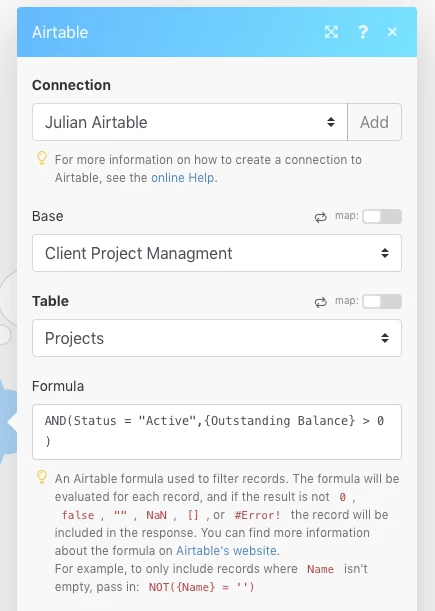The image size is (435, 611).
Task: Open the Table dropdown showing Projects
Action: 217,338
